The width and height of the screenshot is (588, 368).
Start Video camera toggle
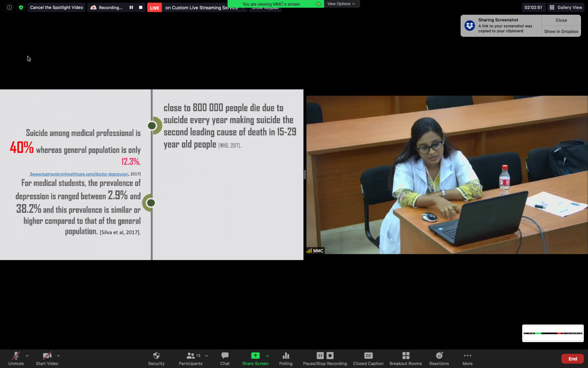pyautogui.click(x=47, y=356)
